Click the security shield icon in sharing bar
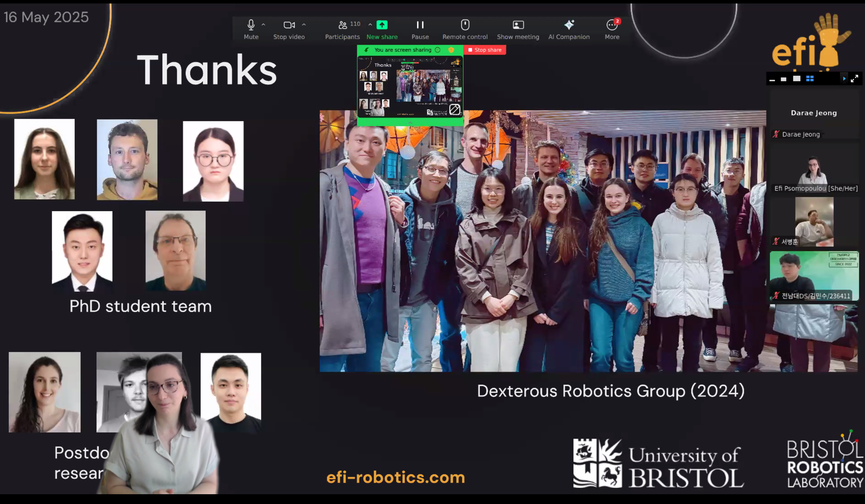This screenshot has height=504, width=865. click(451, 50)
